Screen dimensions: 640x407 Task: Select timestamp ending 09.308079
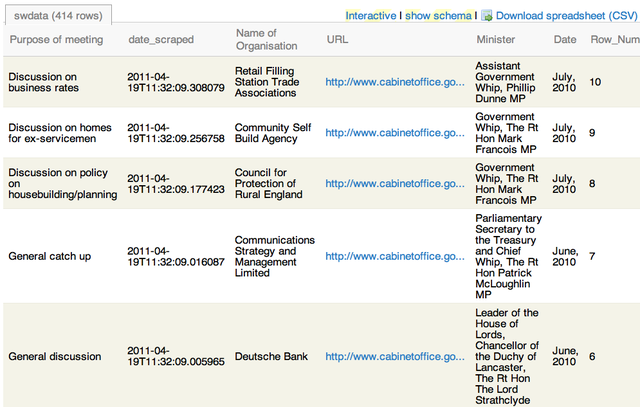176,82
